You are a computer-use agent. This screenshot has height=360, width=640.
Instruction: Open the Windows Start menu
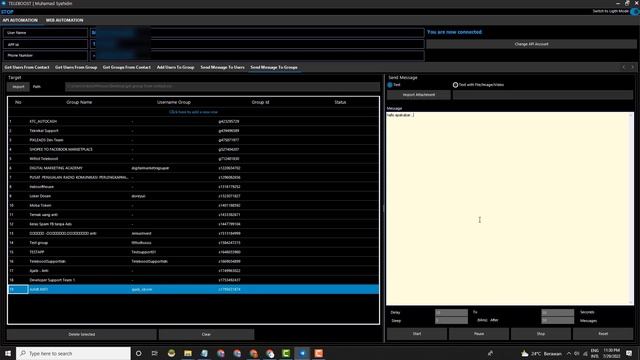pyautogui.click(x=8, y=353)
